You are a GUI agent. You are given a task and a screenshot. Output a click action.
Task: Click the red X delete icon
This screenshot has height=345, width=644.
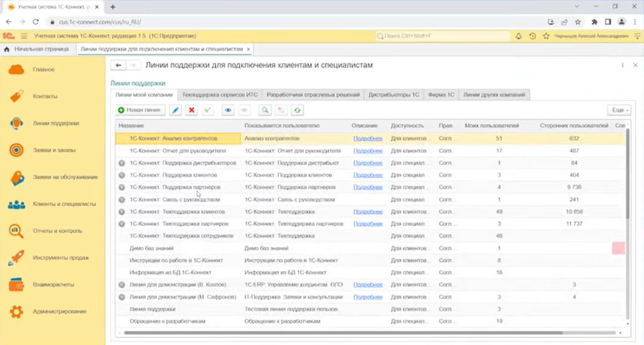coord(192,110)
